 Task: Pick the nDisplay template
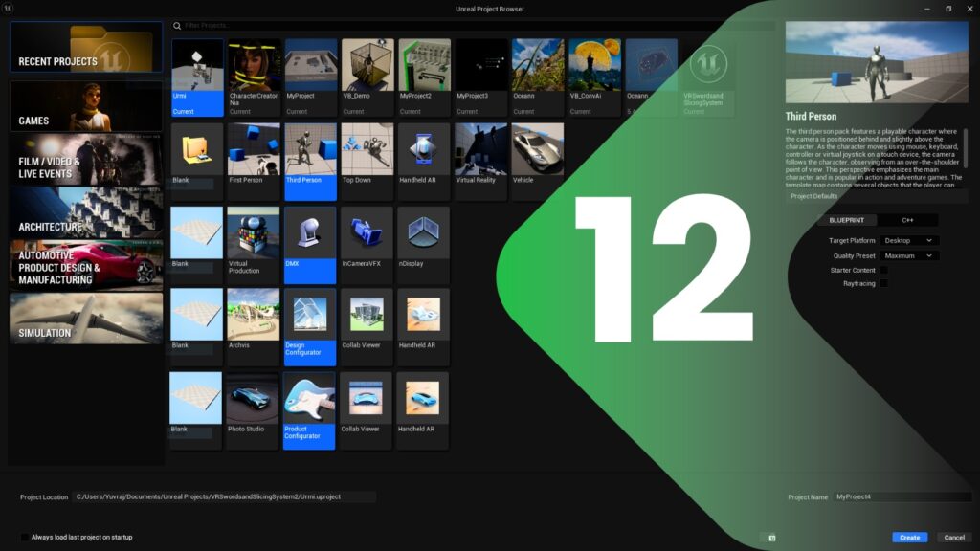coord(423,246)
